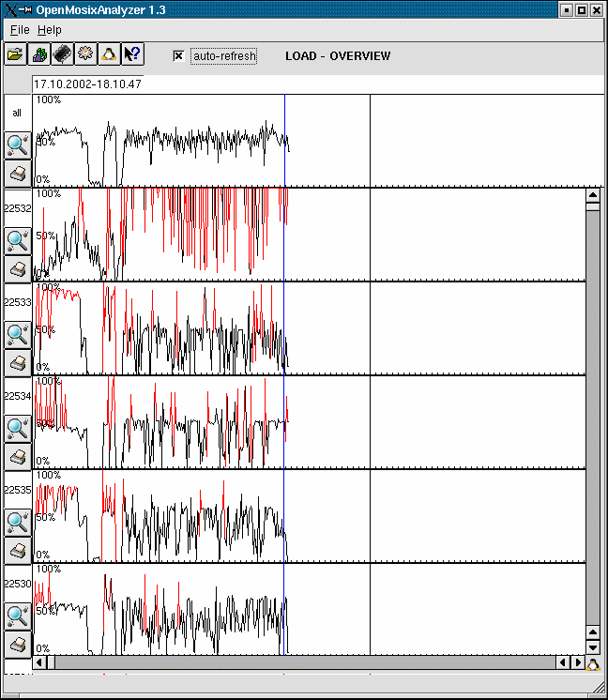Click the horizontal scrollbar right arrow
The width and height of the screenshot is (608, 700).
(577, 662)
